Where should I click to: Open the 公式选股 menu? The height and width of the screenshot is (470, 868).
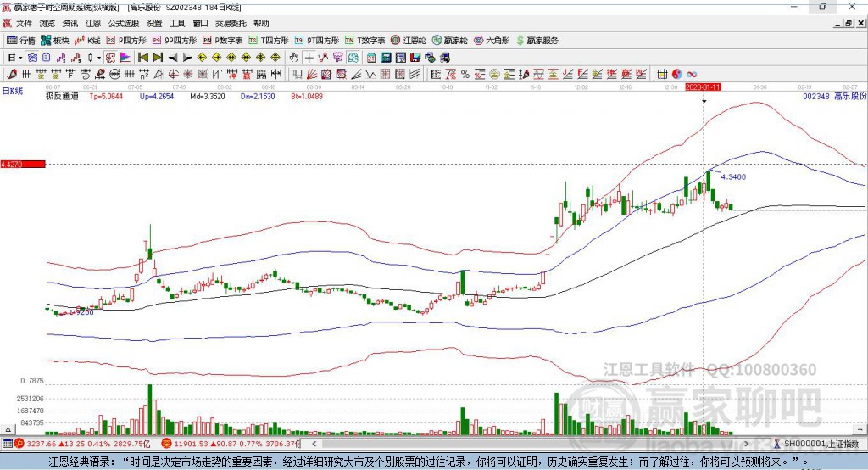[x=123, y=24]
